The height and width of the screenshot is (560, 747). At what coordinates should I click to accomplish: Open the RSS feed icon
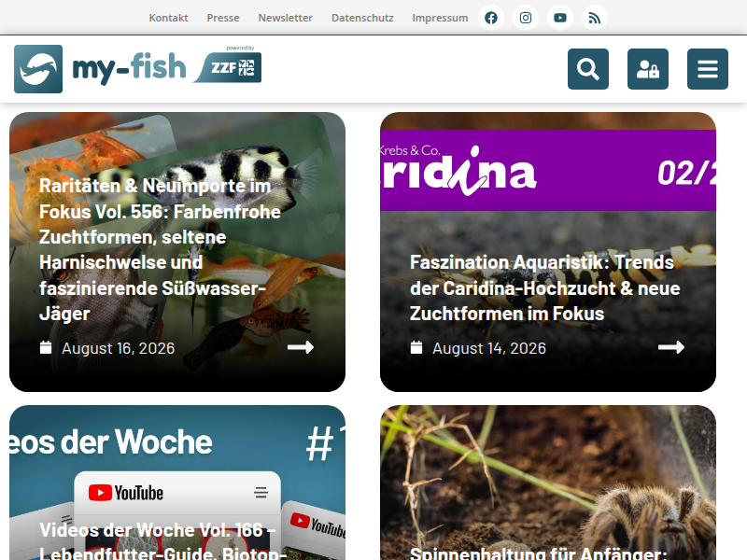click(x=595, y=18)
